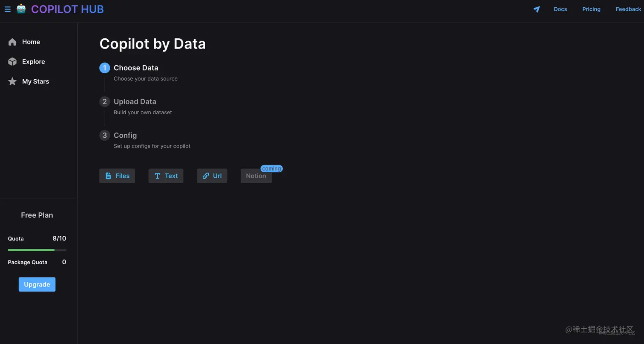Click the COPILOT HUB title text
The height and width of the screenshot is (344, 644).
[67, 9]
